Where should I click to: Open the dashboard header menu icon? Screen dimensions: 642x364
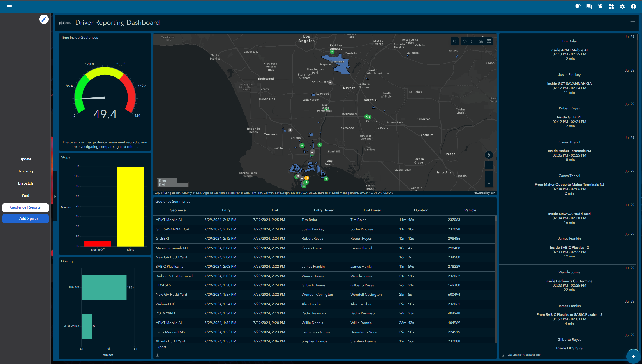(x=632, y=23)
